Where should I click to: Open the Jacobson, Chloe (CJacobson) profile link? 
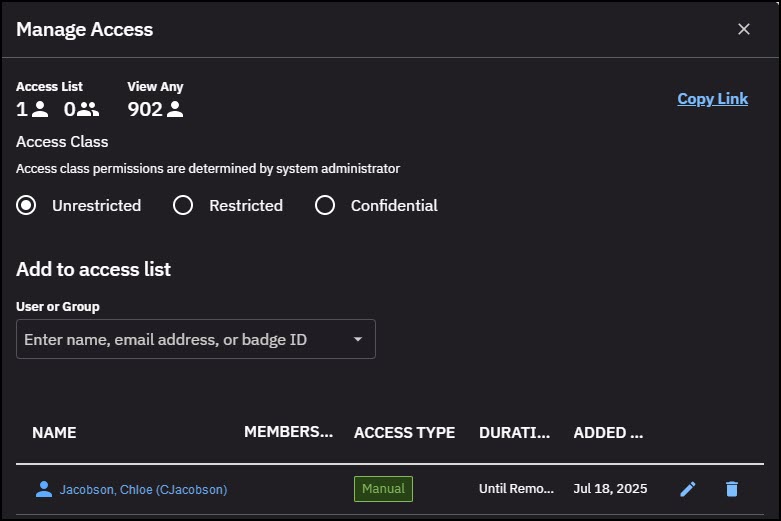click(x=143, y=490)
